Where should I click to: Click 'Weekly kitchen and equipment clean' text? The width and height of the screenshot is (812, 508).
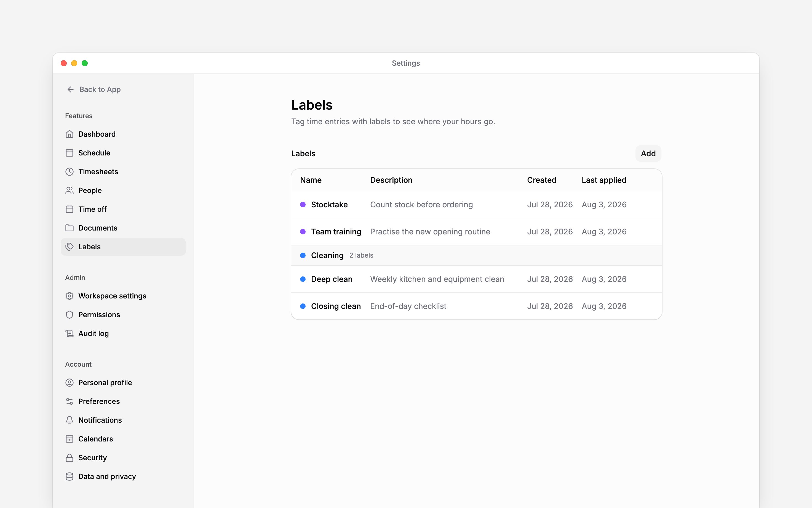coord(437,279)
